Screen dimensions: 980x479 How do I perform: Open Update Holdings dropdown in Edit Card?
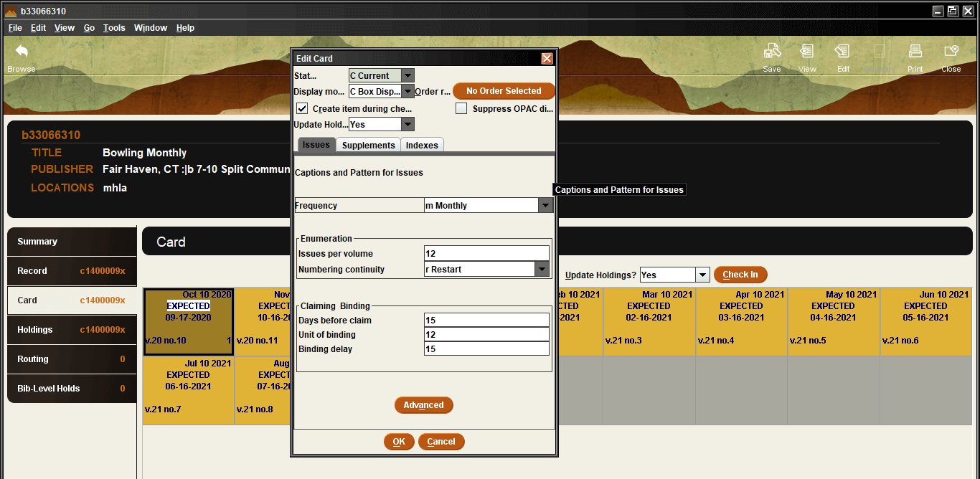click(x=407, y=124)
